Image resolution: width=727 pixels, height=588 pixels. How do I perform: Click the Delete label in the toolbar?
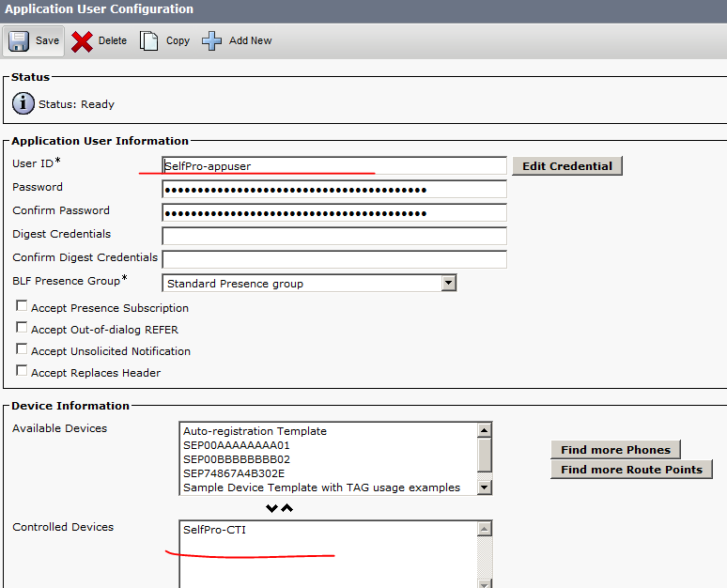[x=112, y=40]
